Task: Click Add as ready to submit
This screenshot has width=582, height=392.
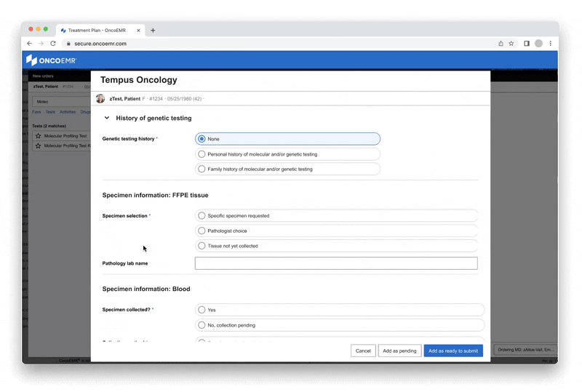Action: click(x=453, y=351)
